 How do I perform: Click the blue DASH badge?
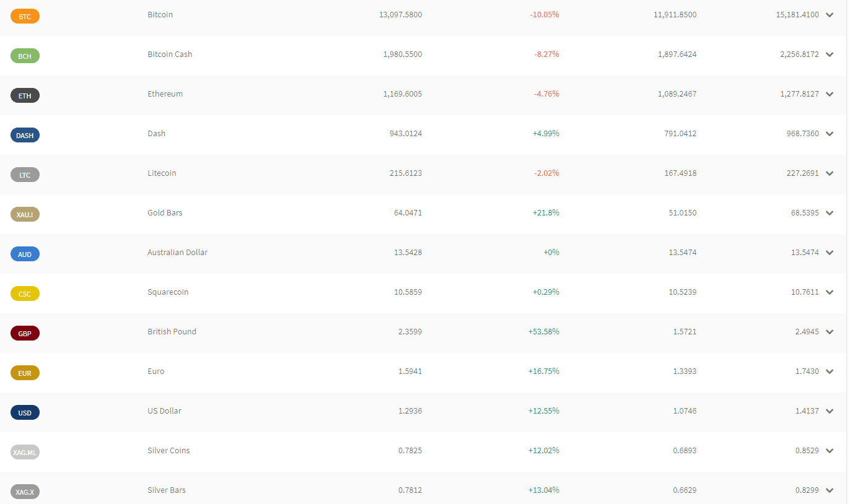25,135
